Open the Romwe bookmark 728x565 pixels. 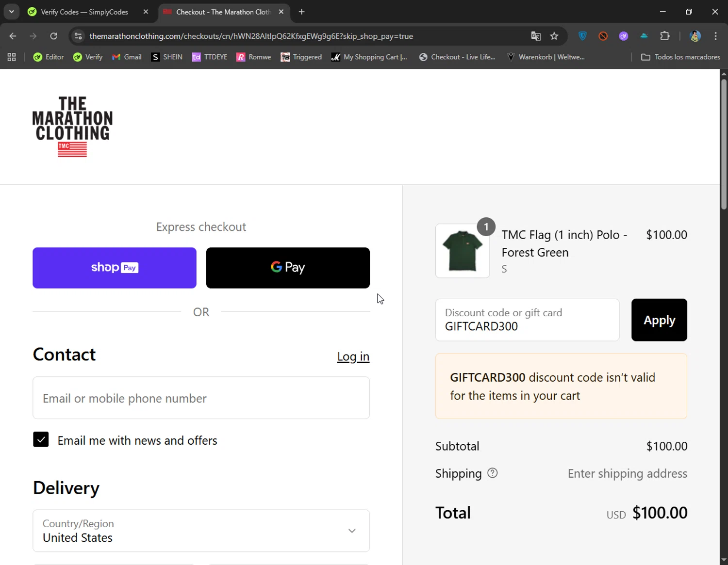point(254,57)
